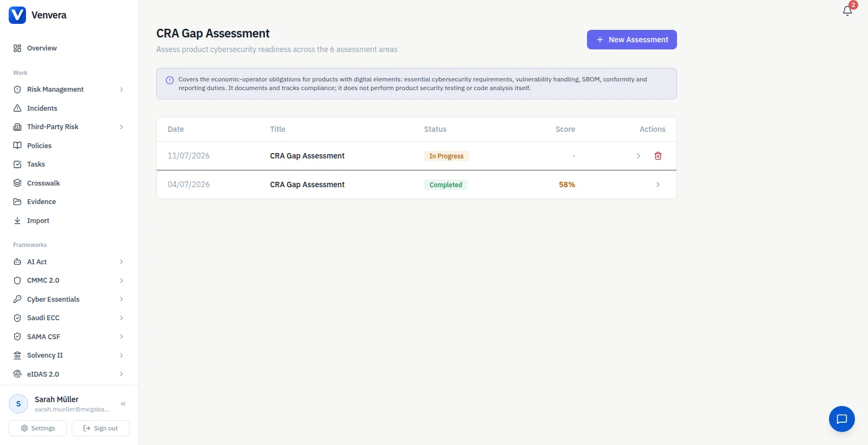
Task: Expand the AI Act chevron
Action: 122,262
